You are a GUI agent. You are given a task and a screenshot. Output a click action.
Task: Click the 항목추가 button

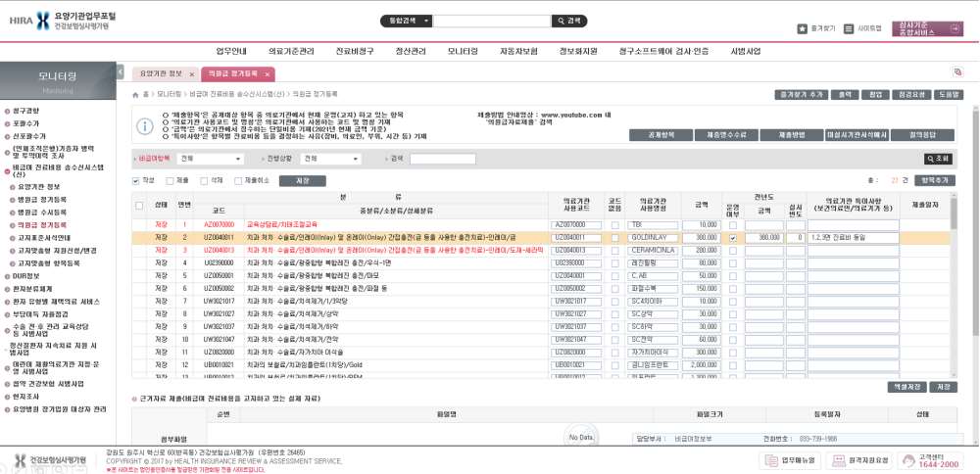pyautogui.click(x=935, y=180)
